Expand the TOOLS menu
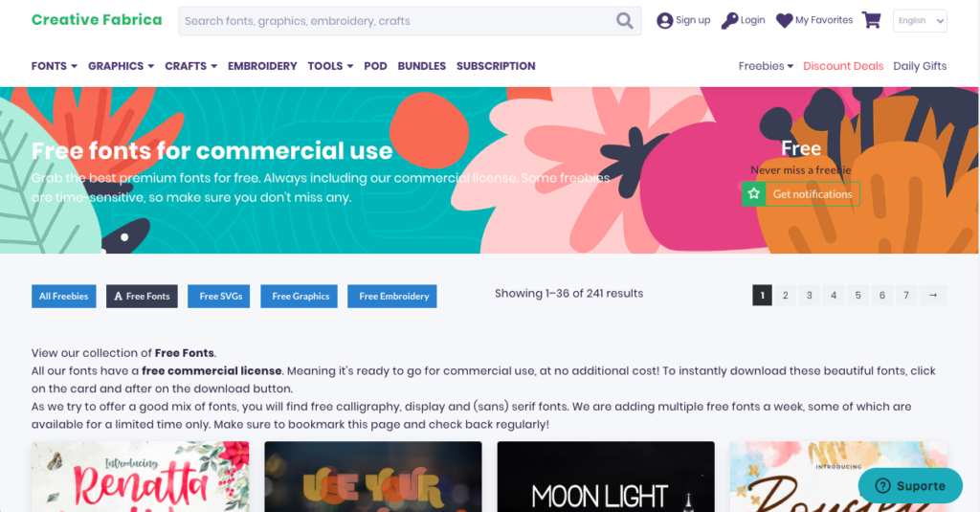Image resolution: width=980 pixels, height=512 pixels. pyautogui.click(x=330, y=66)
